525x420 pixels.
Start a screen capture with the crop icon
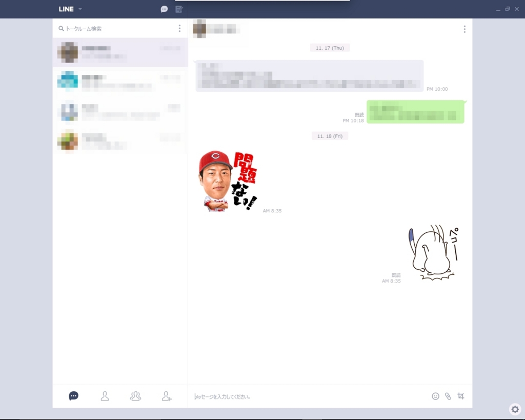coord(460,396)
